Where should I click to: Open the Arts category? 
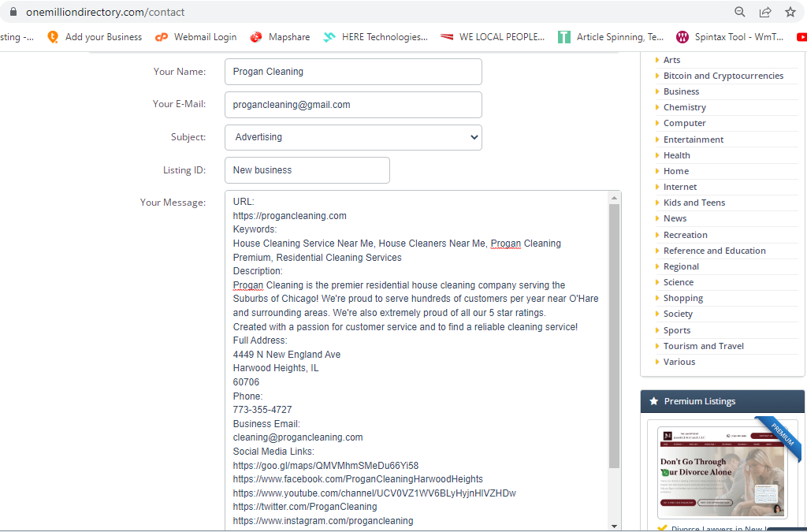pos(671,60)
